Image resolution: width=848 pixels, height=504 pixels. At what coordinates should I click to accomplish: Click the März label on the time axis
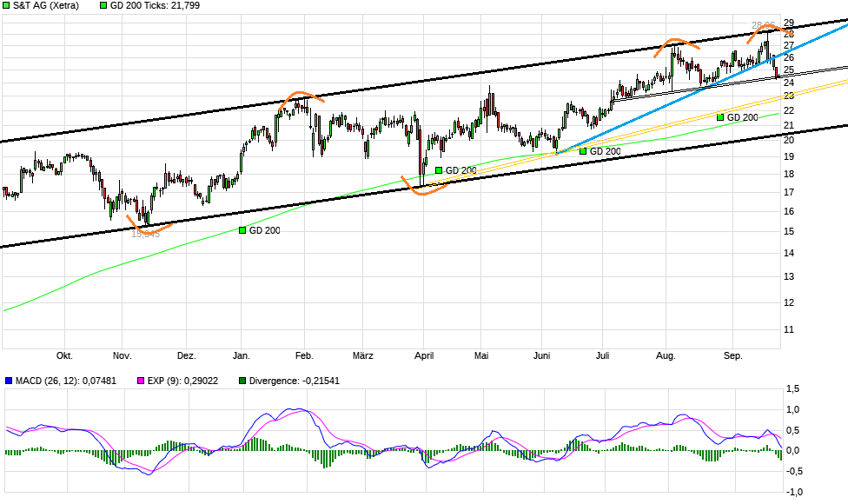point(362,356)
